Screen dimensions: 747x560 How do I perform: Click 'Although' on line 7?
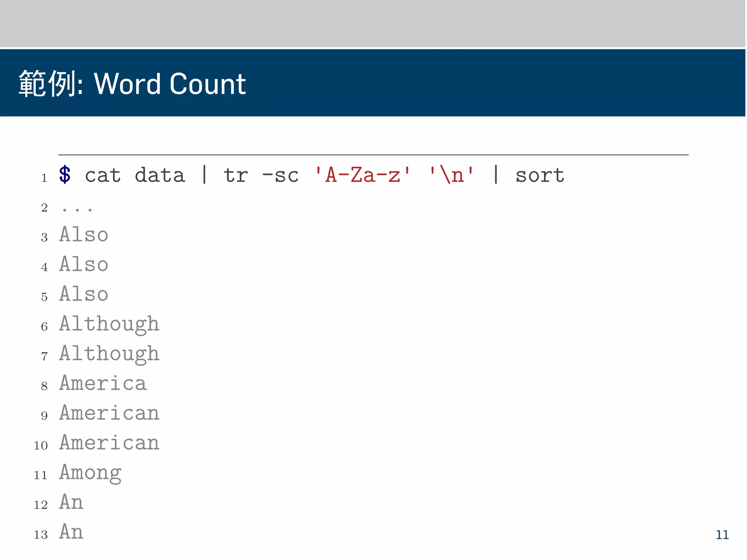pyautogui.click(x=109, y=354)
